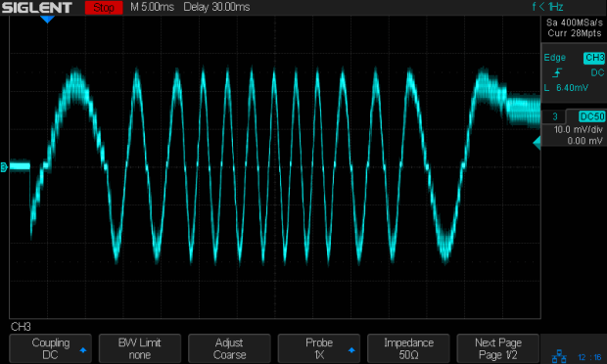Click the blue arrow on Coupling softkey
The width and height of the screenshot is (607, 364).
(x=83, y=350)
